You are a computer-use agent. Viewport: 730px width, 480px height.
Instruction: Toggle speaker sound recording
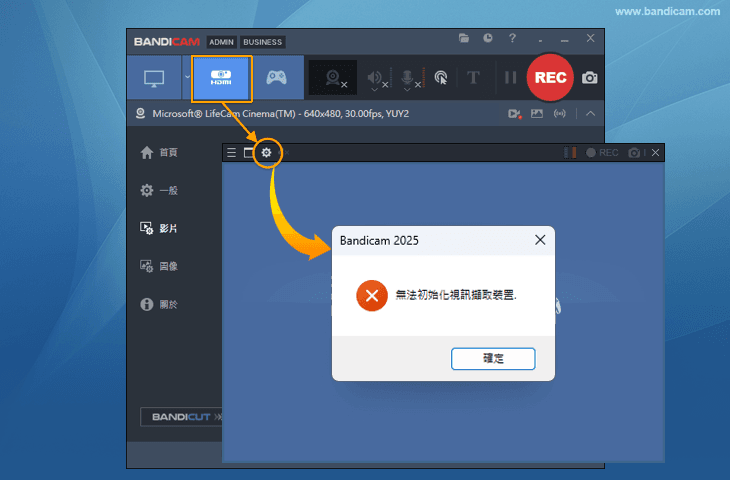coord(374,76)
